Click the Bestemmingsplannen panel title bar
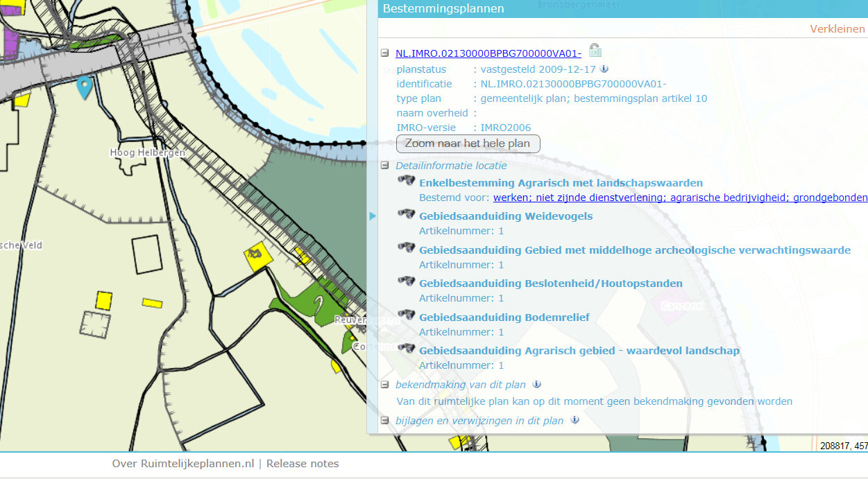This screenshot has width=868, height=479. 622,9
